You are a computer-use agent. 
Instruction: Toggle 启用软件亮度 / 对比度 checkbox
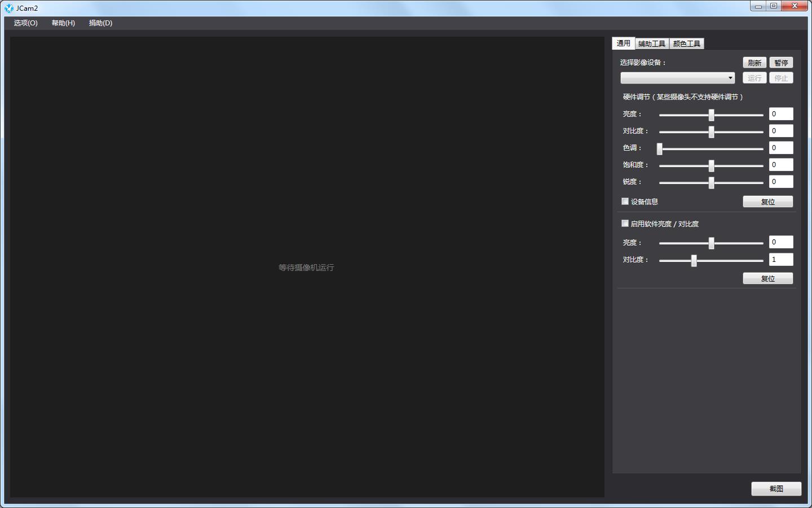pyautogui.click(x=625, y=224)
